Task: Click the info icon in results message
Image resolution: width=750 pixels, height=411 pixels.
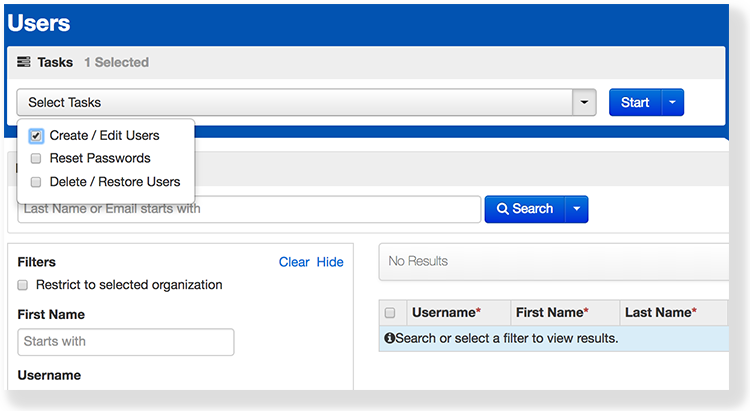Action: point(389,338)
